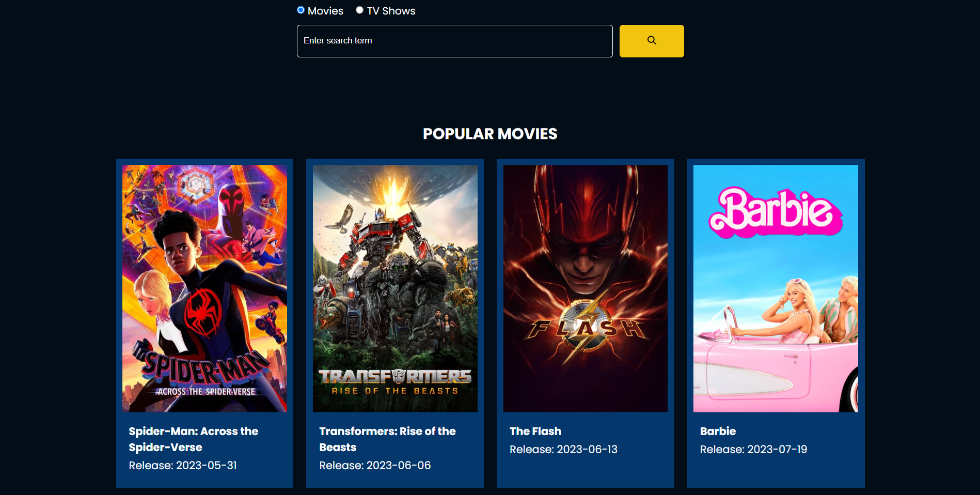Click the yellow magnifier search icon
Viewport: 980px width, 495px height.
(651, 40)
